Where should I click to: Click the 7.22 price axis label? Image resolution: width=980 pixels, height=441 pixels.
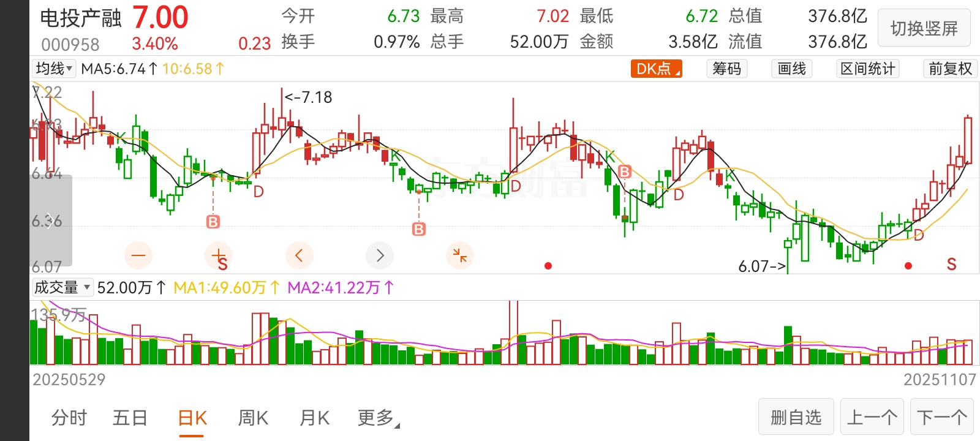click(47, 92)
